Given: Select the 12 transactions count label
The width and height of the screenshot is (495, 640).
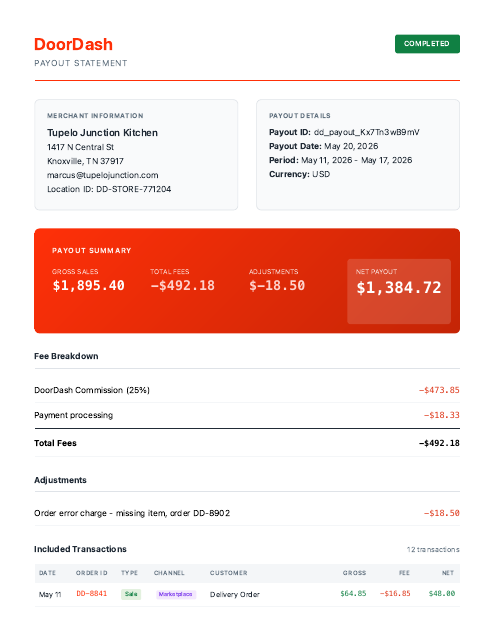Looking at the screenshot, I should click(x=433, y=549).
